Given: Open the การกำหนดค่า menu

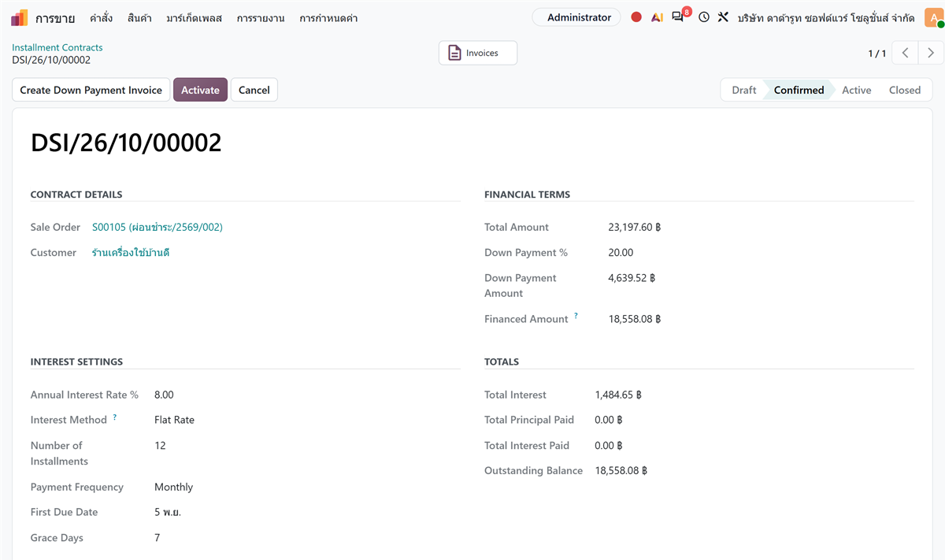Looking at the screenshot, I should point(328,17).
